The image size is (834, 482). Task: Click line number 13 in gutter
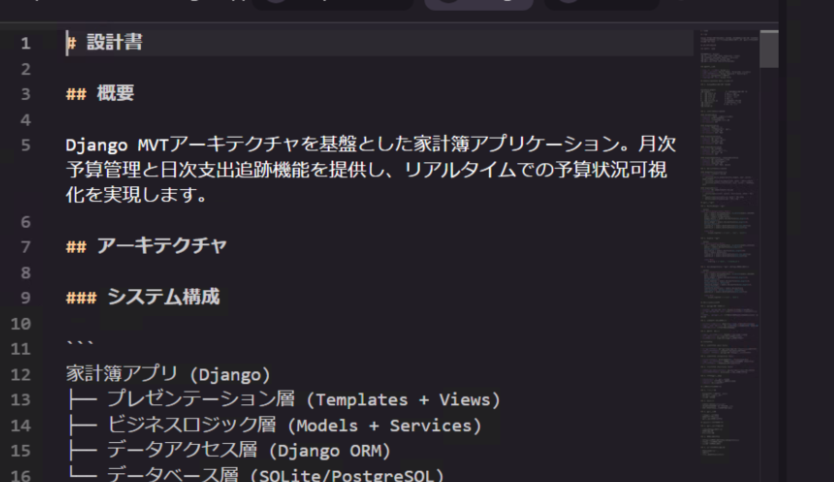coord(21,400)
